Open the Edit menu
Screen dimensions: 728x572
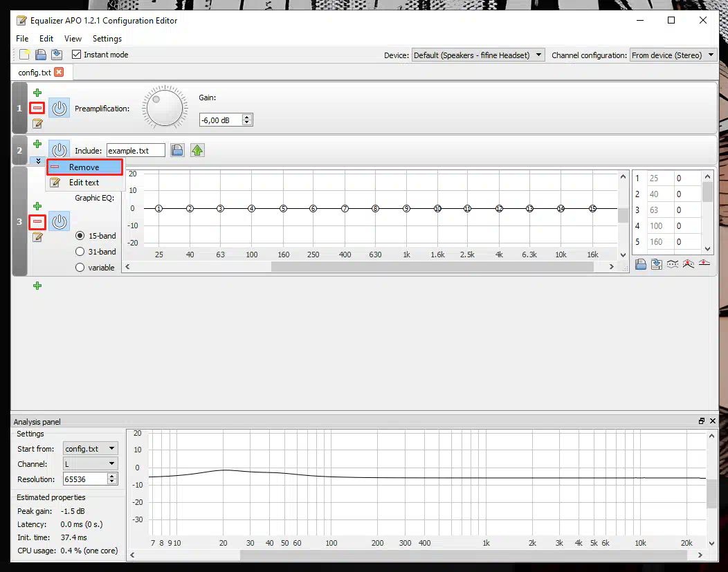[46, 39]
